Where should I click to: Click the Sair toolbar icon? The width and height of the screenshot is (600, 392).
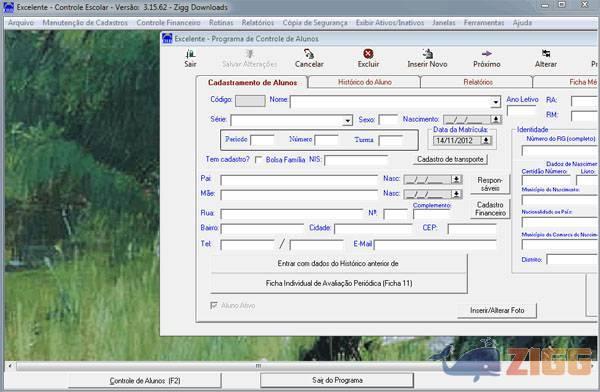[190, 54]
